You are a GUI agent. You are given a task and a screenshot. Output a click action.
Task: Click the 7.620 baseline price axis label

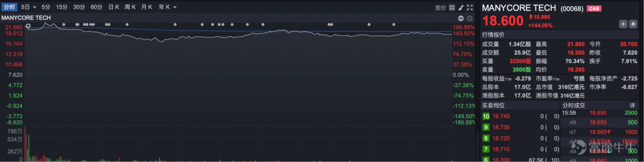(15, 75)
